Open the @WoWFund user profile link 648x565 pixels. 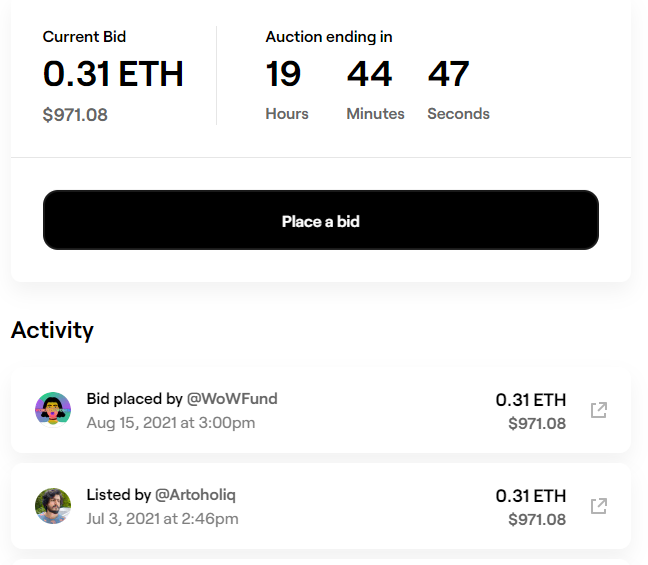(x=232, y=399)
